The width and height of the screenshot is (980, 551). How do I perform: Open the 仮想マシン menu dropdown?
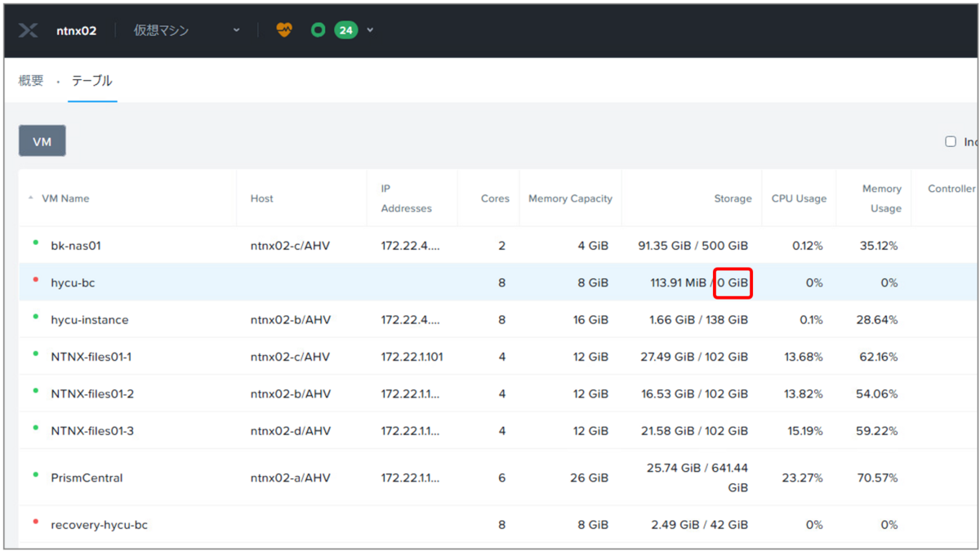tap(187, 30)
